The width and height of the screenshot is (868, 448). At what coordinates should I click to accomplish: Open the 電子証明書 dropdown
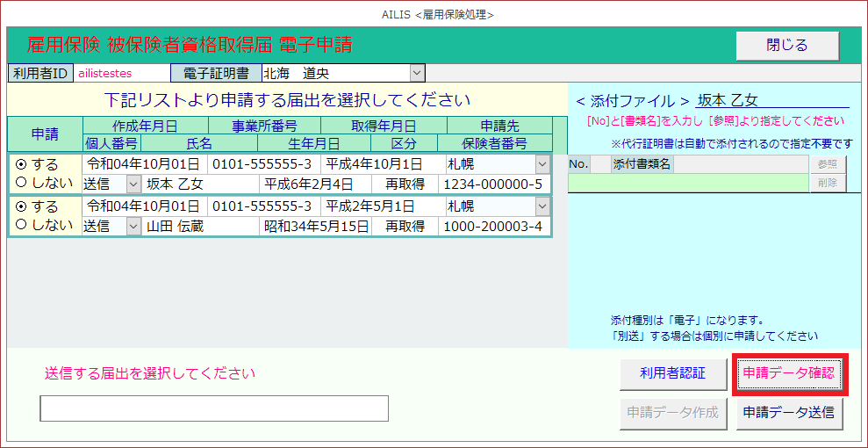click(417, 73)
